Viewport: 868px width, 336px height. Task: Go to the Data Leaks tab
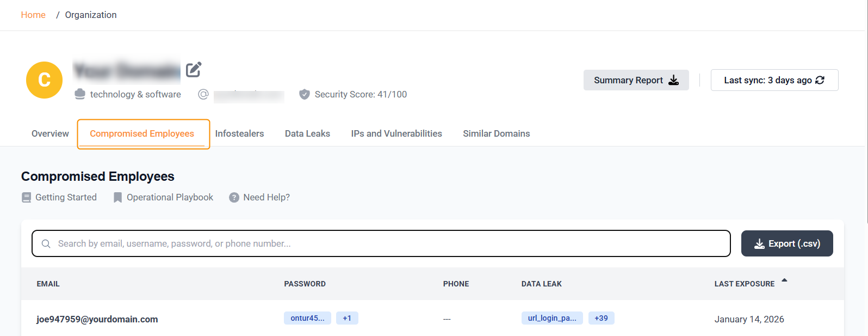pyautogui.click(x=307, y=133)
